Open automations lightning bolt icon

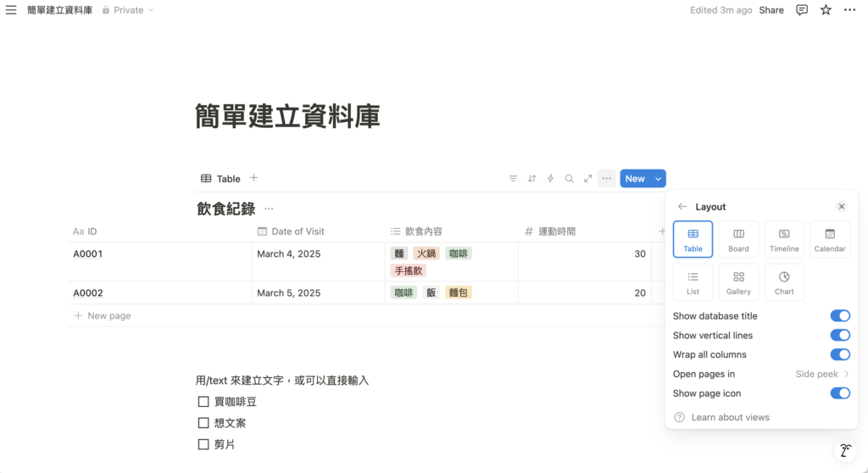[x=550, y=179]
